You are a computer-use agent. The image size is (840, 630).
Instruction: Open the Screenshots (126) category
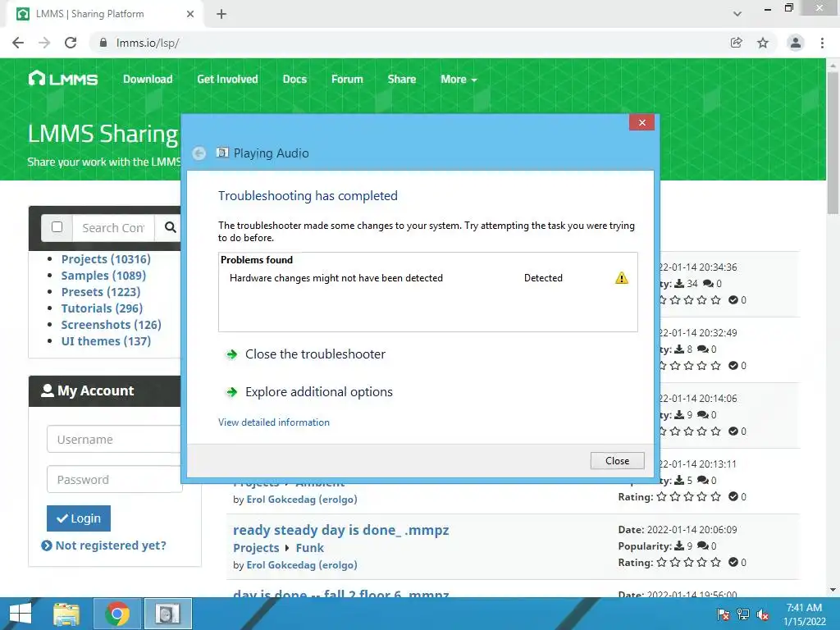(x=111, y=325)
